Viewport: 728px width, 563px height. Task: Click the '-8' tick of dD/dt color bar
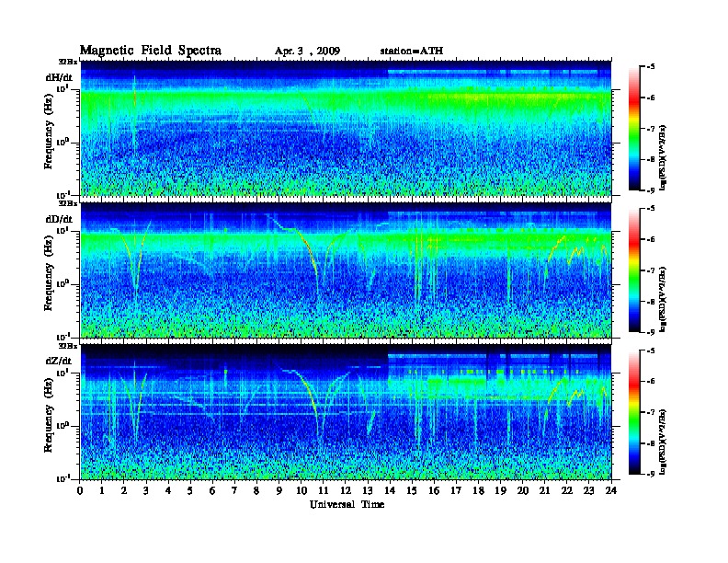click(651, 302)
